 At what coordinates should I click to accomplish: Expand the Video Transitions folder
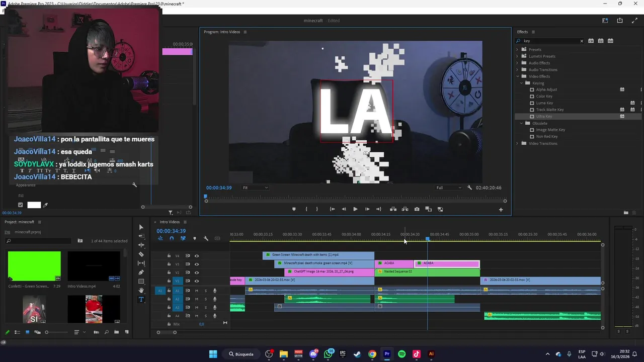[517, 143]
